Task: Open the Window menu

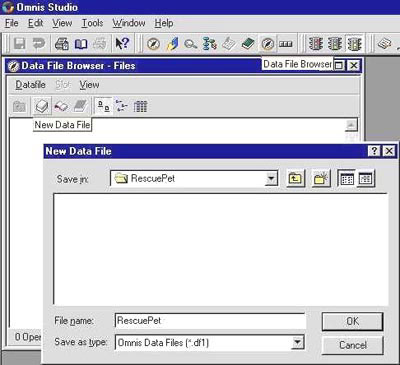Action: coord(129,23)
